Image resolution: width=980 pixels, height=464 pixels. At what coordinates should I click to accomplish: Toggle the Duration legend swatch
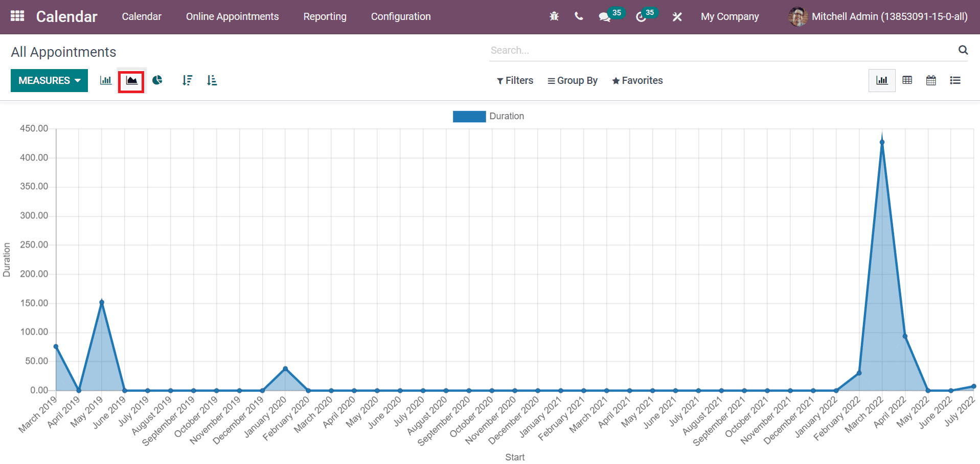pyautogui.click(x=469, y=117)
